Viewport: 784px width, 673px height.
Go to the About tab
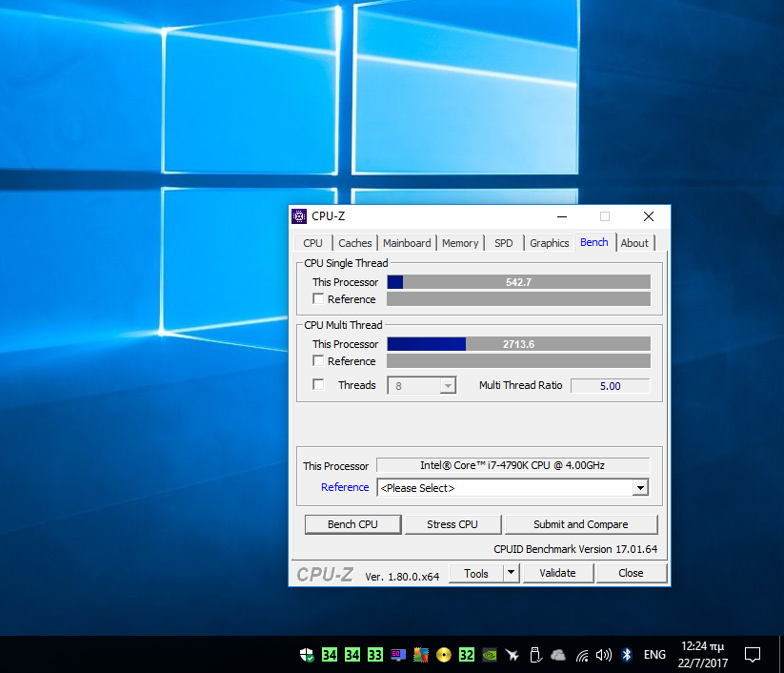(x=634, y=243)
